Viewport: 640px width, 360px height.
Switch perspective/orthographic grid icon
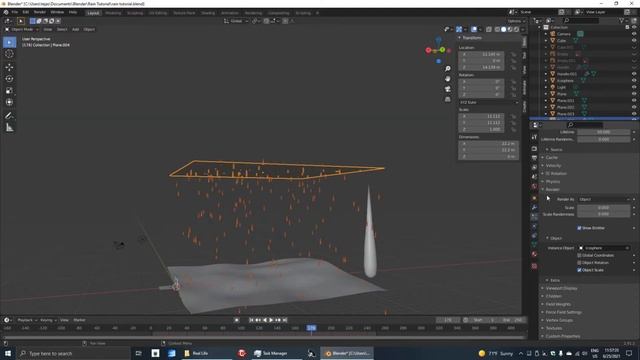click(x=448, y=99)
